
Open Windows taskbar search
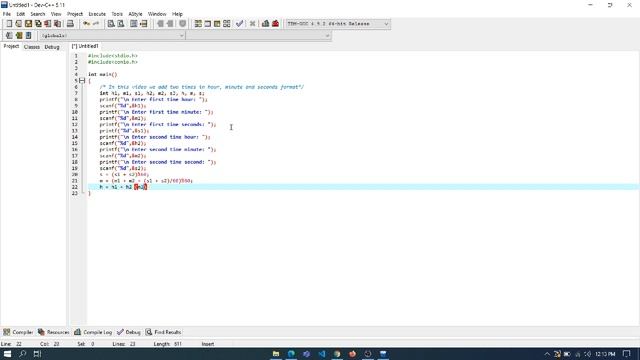point(22,354)
